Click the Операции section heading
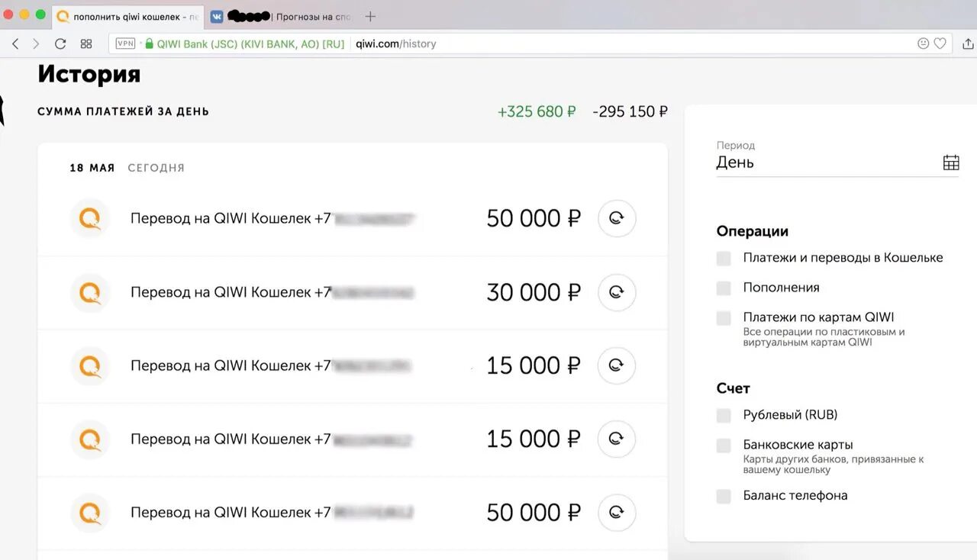This screenshot has width=977, height=560. [753, 231]
